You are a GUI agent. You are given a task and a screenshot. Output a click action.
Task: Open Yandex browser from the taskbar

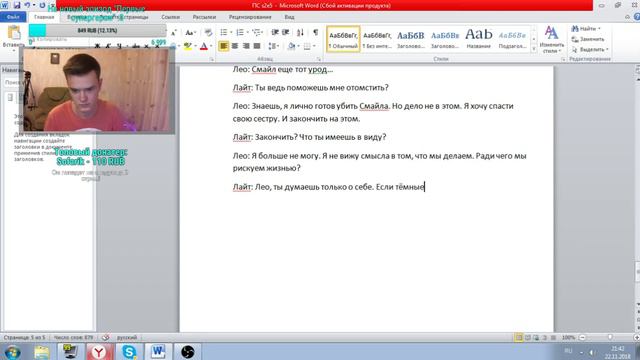pyautogui.click(x=99, y=352)
